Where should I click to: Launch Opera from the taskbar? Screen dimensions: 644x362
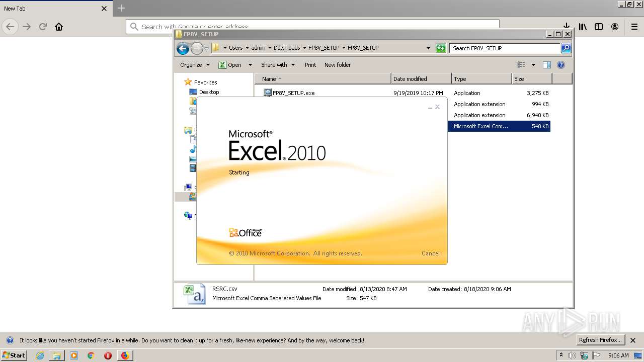click(x=108, y=355)
